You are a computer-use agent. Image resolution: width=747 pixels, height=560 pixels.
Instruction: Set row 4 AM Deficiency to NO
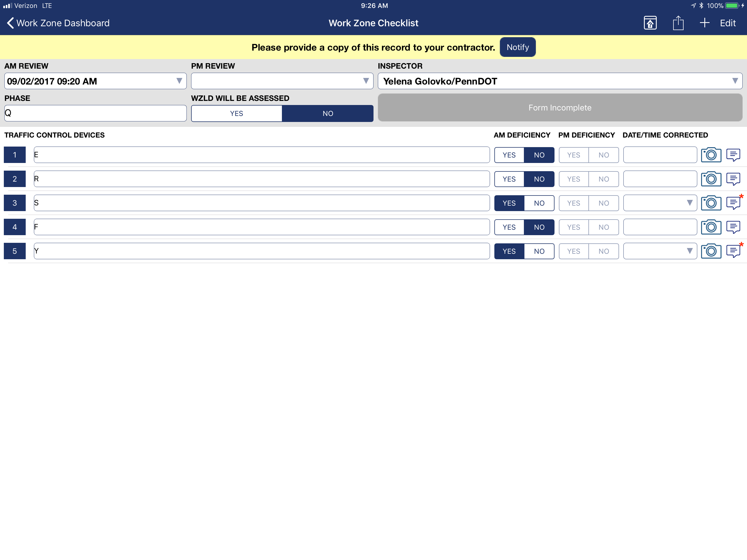[x=539, y=227]
